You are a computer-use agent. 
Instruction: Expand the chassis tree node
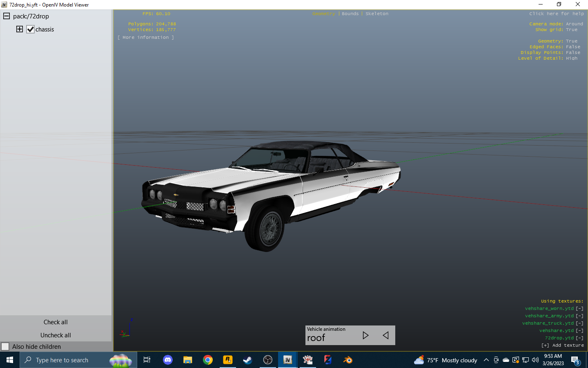click(x=19, y=29)
